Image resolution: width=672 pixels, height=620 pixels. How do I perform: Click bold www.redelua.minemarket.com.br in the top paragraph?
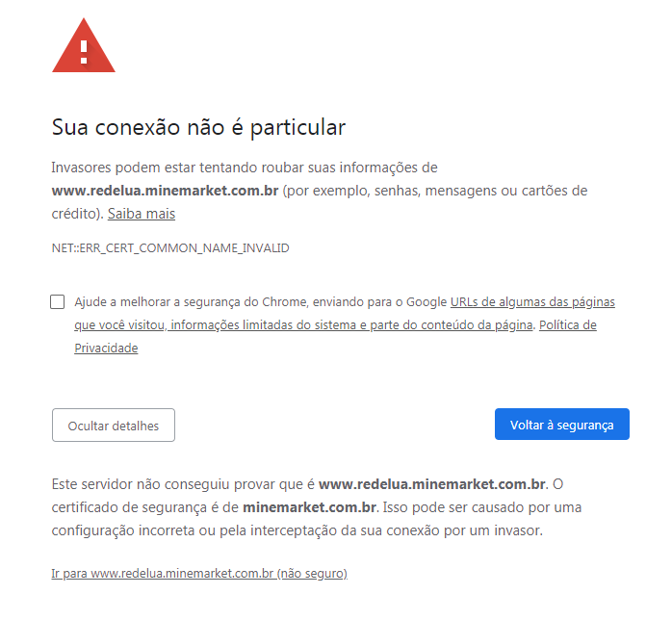coord(165,191)
